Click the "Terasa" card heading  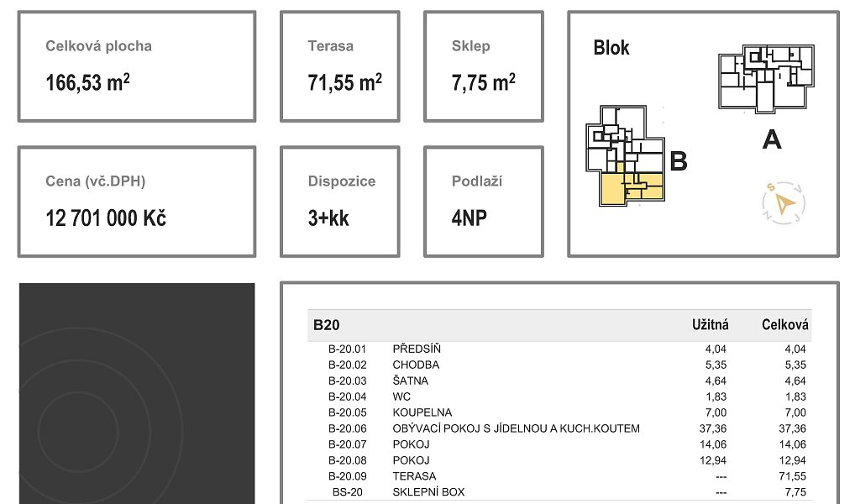coord(330,46)
